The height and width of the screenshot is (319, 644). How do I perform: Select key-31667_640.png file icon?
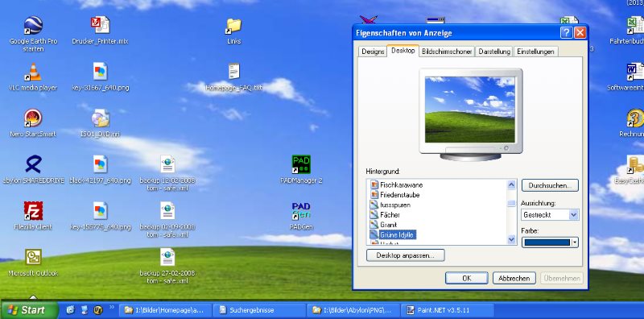[x=100, y=72]
